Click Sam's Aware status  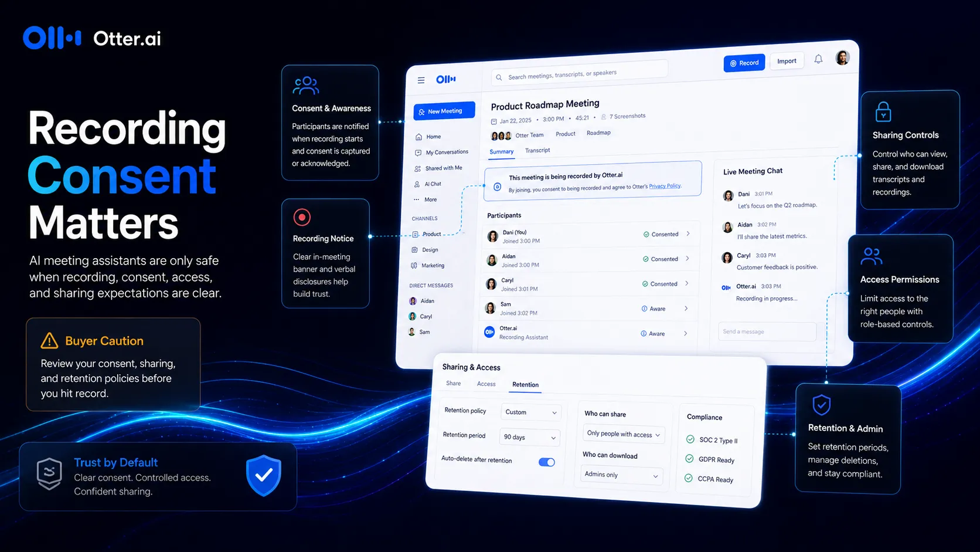click(x=653, y=309)
